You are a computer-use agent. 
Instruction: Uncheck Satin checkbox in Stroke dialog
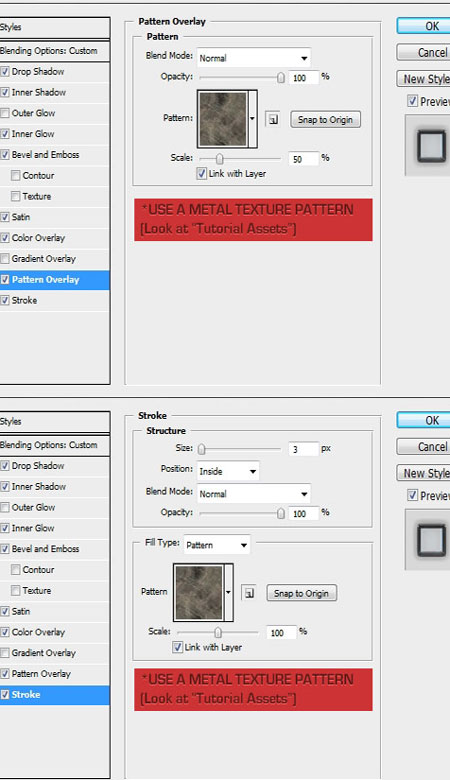tap(5, 611)
